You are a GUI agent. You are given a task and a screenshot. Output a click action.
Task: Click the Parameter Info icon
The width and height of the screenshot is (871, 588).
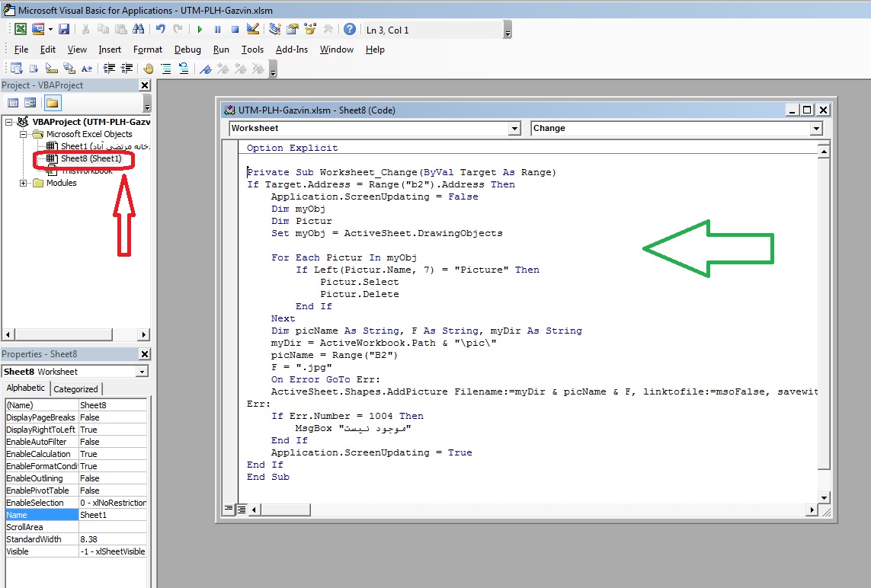click(69, 69)
